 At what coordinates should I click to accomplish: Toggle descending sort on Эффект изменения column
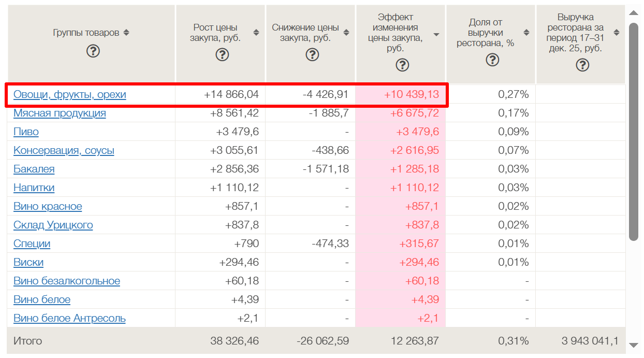436,35
